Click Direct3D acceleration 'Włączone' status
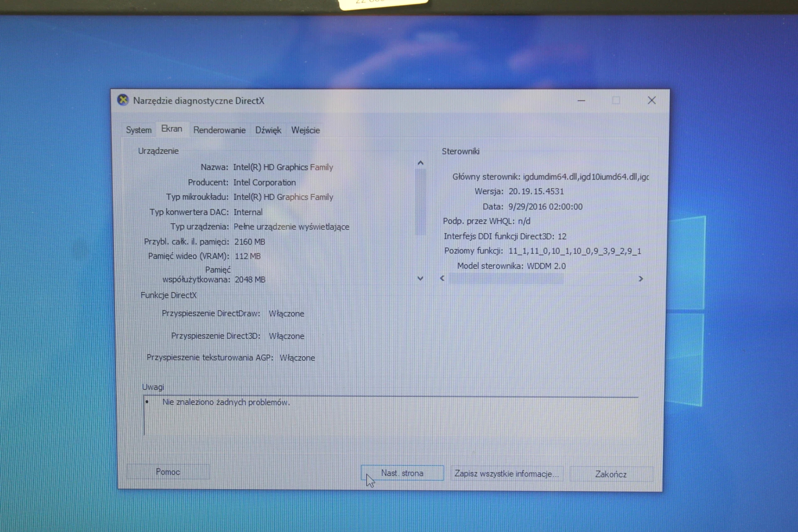 [286, 336]
